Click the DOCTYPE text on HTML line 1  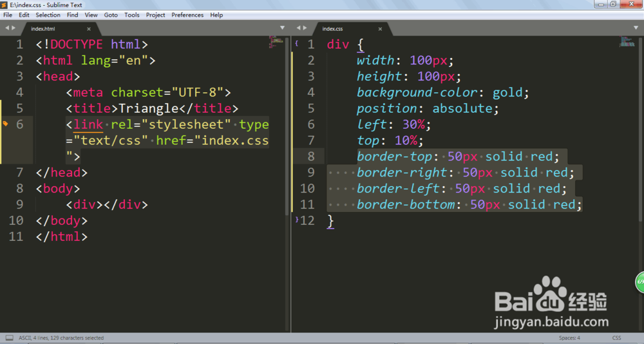(x=77, y=44)
